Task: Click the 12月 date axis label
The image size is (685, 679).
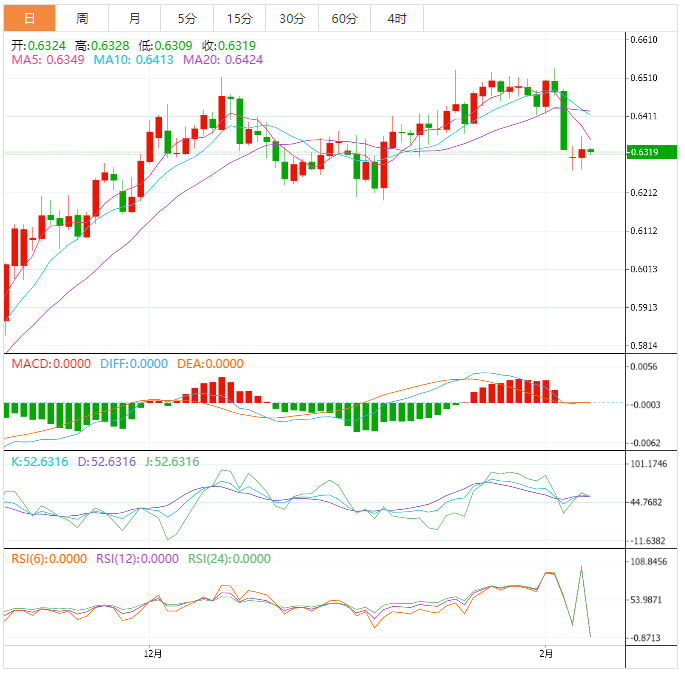Action: point(152,653)
